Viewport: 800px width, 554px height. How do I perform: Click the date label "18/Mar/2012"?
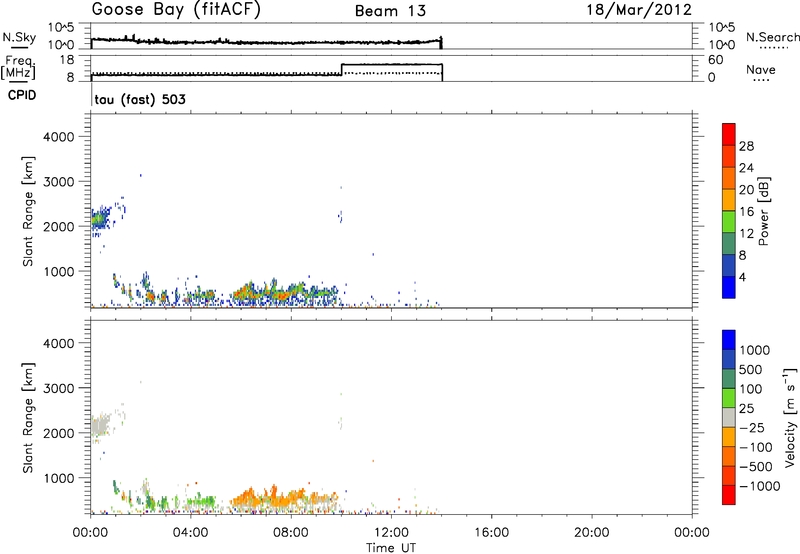639,9
